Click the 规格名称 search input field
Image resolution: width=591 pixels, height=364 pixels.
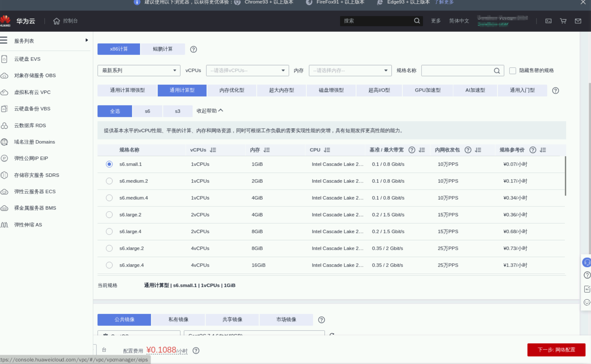pos(462,71)
